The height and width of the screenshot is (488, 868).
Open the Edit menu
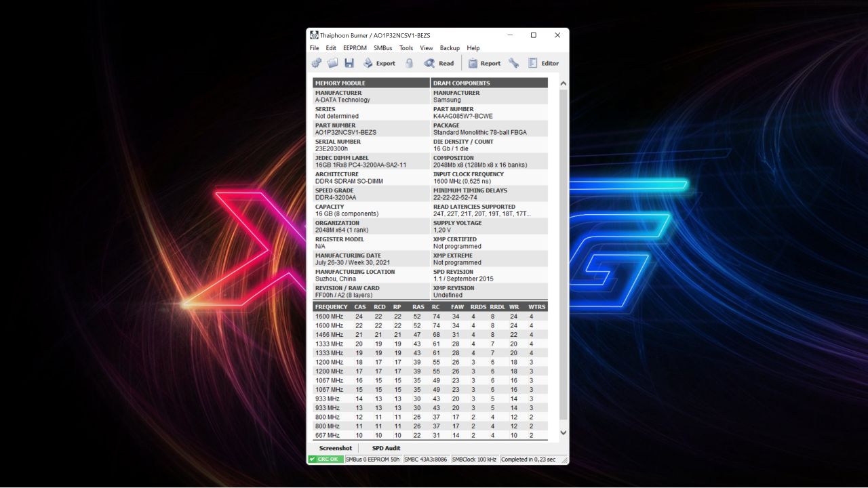(331, 48)
